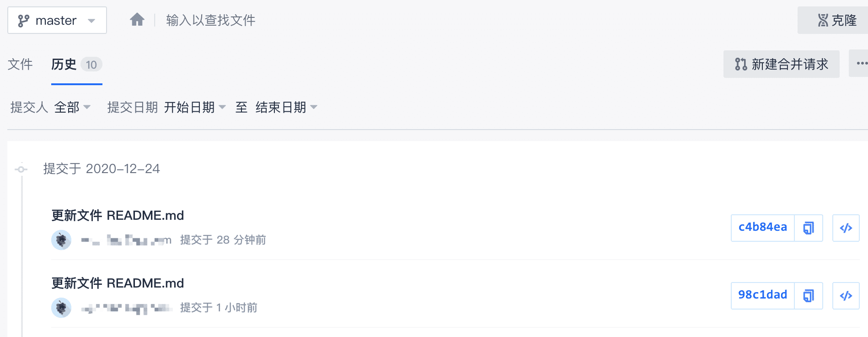868x337 pixels.
Task: Focus the 输入以查找文件 search field
Action: [210, 20]
